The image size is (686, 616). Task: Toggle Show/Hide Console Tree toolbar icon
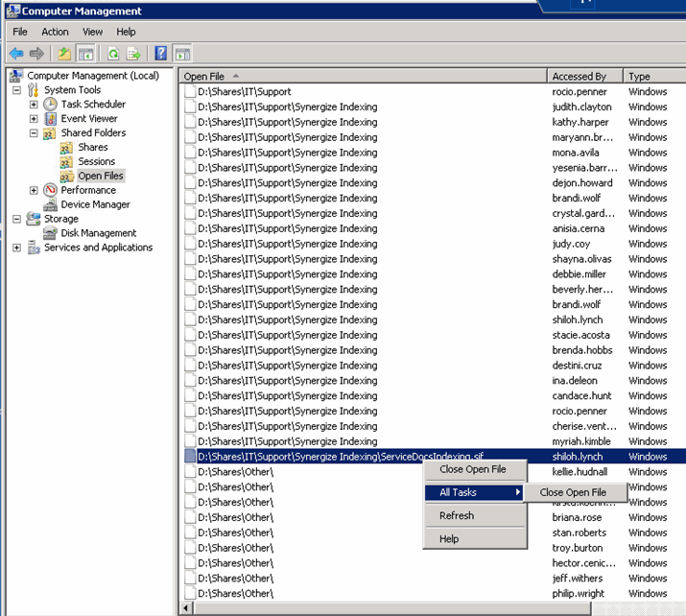85,54
